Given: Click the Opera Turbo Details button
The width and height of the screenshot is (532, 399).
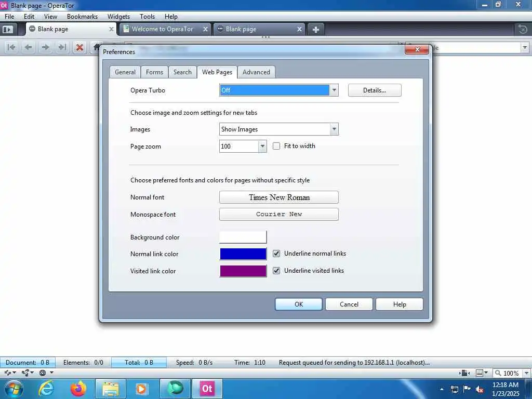Looking at the screenshot, I should click(375, 90).
